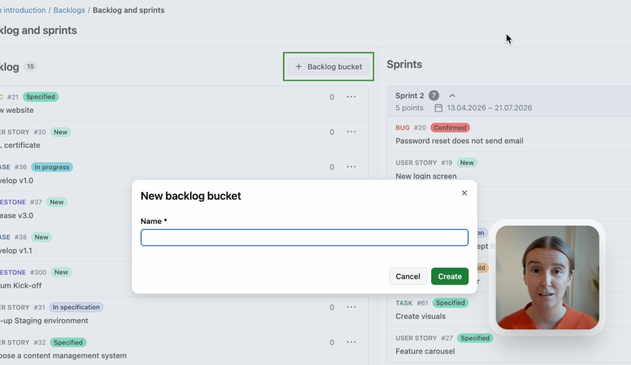Click the New badge on milestone #300
This screenshot has width=631, height=365.
61,272
